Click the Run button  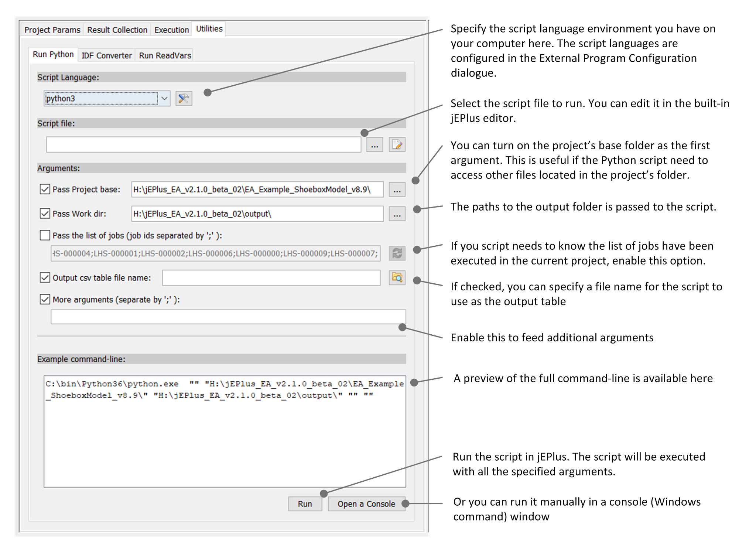click(305, 504)
